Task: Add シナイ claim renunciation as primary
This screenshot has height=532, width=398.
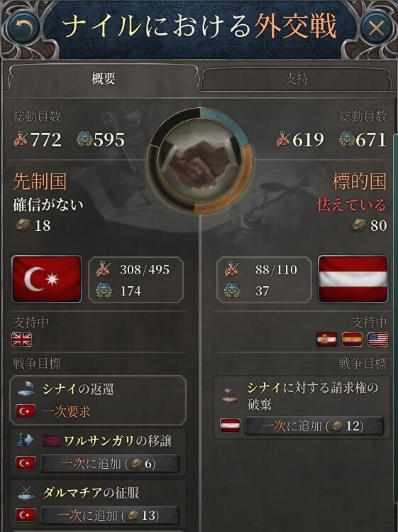Action: 314,425
